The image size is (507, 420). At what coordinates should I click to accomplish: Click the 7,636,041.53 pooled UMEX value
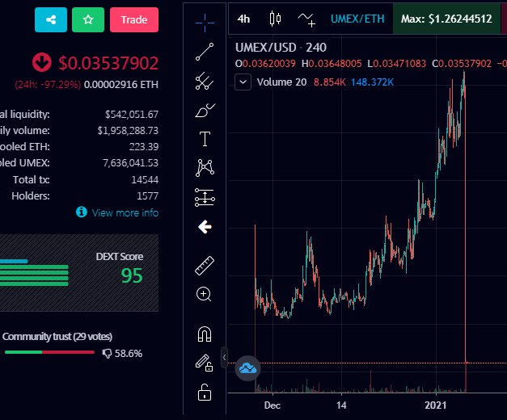click(131, 163)
